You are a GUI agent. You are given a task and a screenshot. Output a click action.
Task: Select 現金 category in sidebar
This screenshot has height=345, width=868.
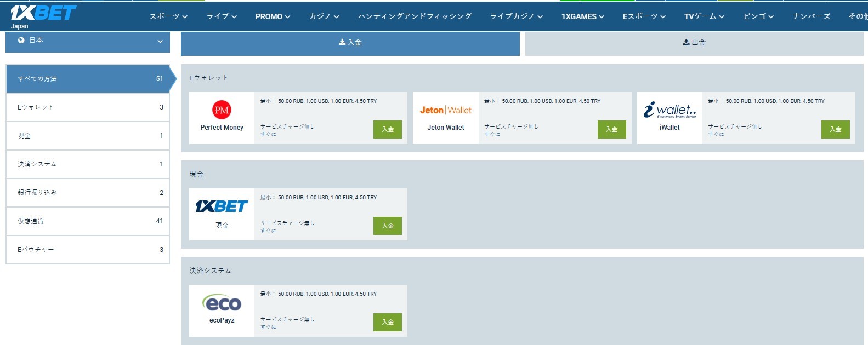click(x=88, y=136)
